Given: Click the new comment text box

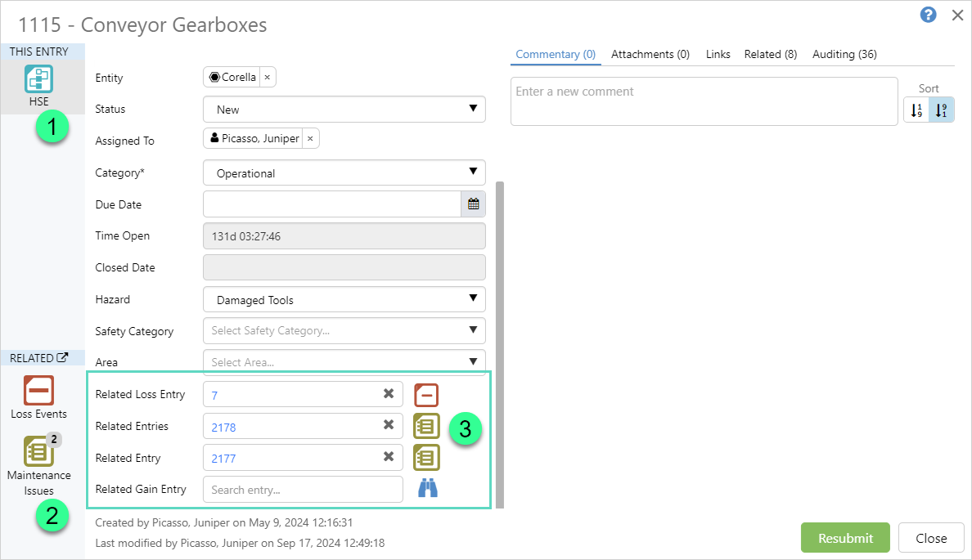Looking at the screenshot, I should [x=704, y=101].
